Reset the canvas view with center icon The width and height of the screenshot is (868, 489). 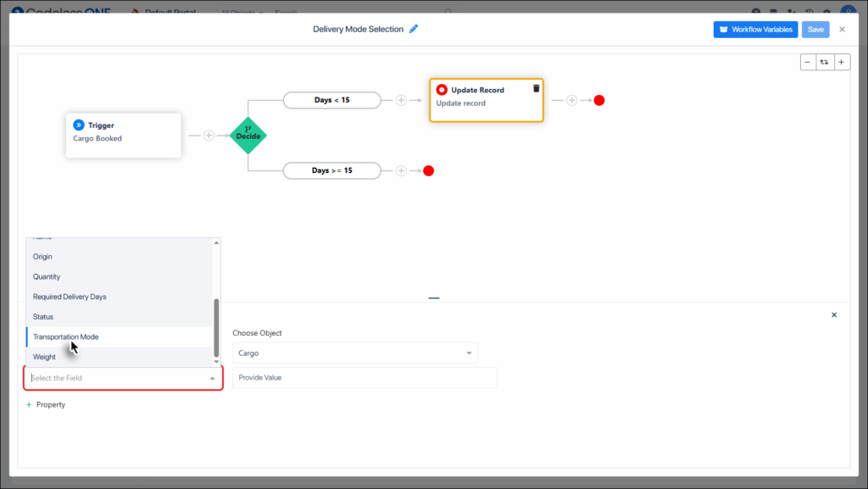825,62
